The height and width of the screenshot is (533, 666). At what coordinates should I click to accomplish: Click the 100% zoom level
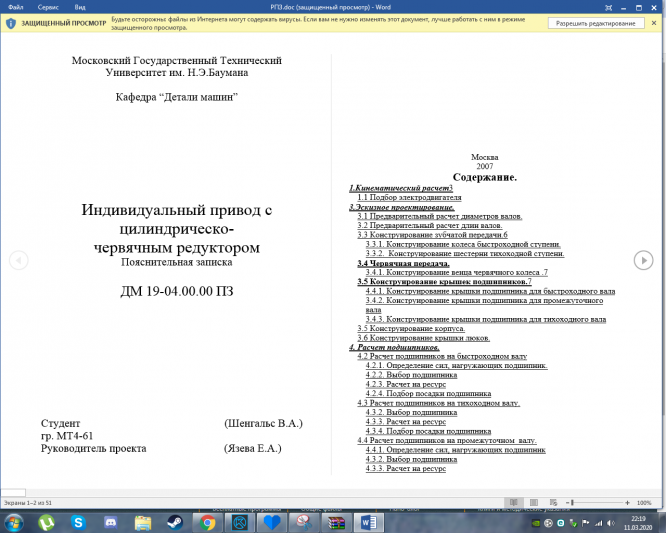pos(644,503)
